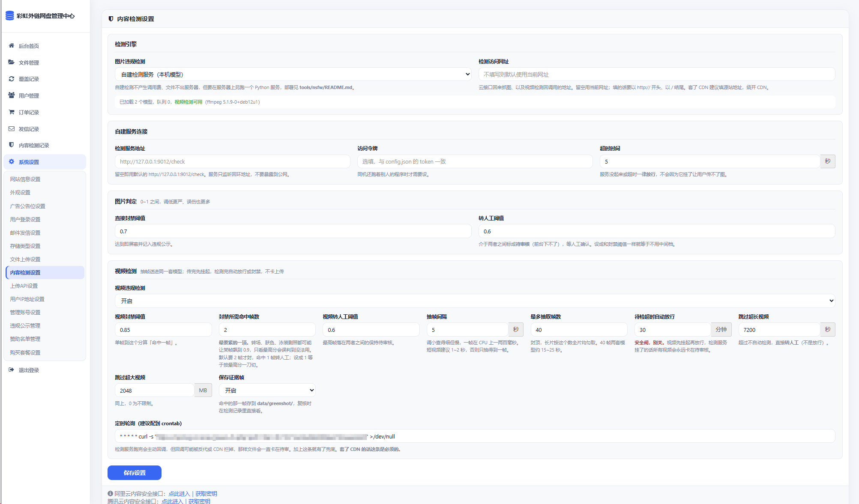This screenshot has height=504, width=859.
Task: Open 网站信息设置 submenu item
Action: coord(25,179)
